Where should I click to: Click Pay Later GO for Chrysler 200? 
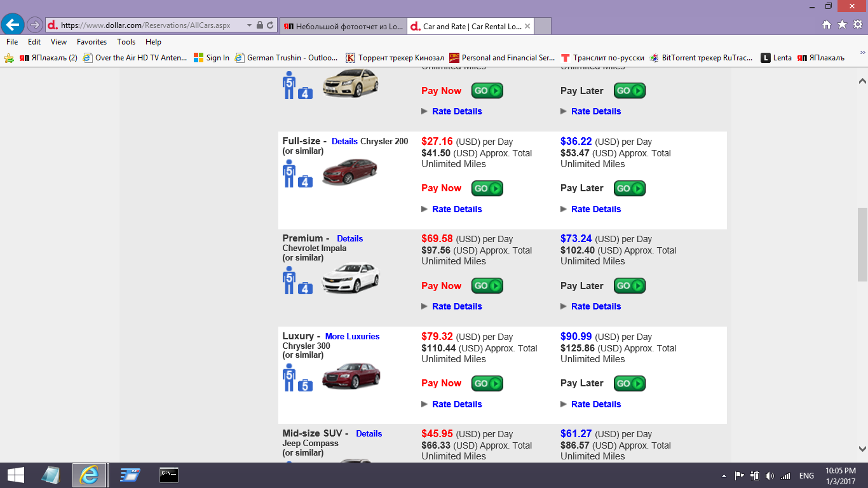pyautogui.click(x=630, y=188)
